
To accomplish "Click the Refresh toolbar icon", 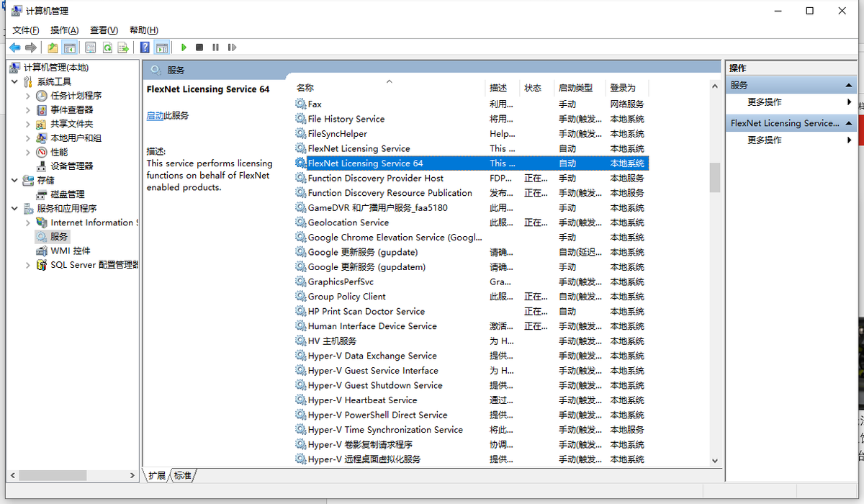I will click(x=107, y=48).
